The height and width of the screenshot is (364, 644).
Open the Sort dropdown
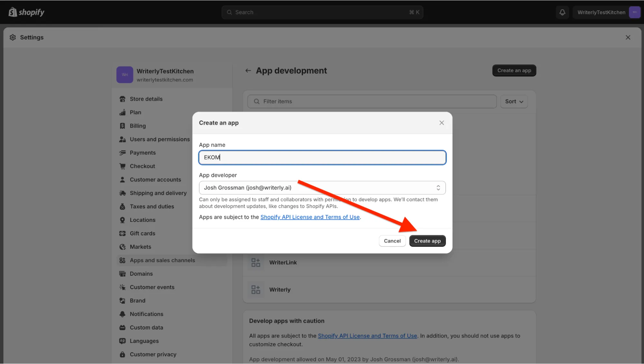pyautogui.click(x=514, y=102)
